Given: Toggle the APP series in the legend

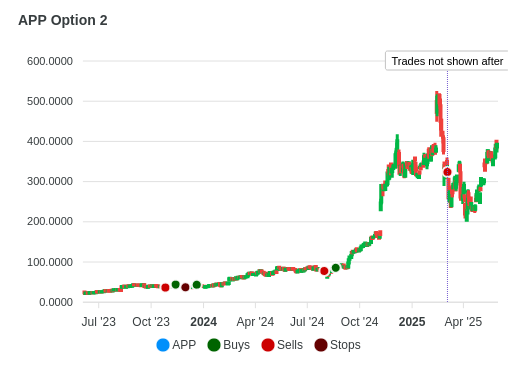Looking at the screenshot, I should tap(176, 345).
